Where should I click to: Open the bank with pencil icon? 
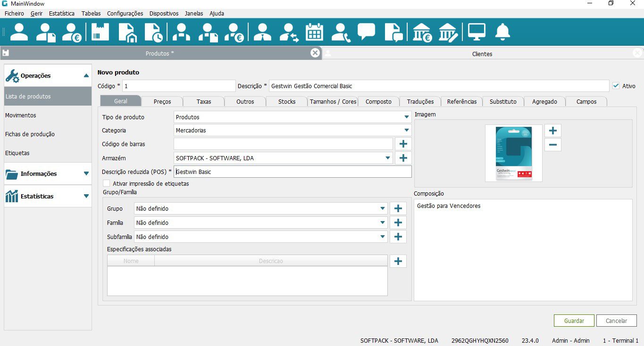[448, 32]
